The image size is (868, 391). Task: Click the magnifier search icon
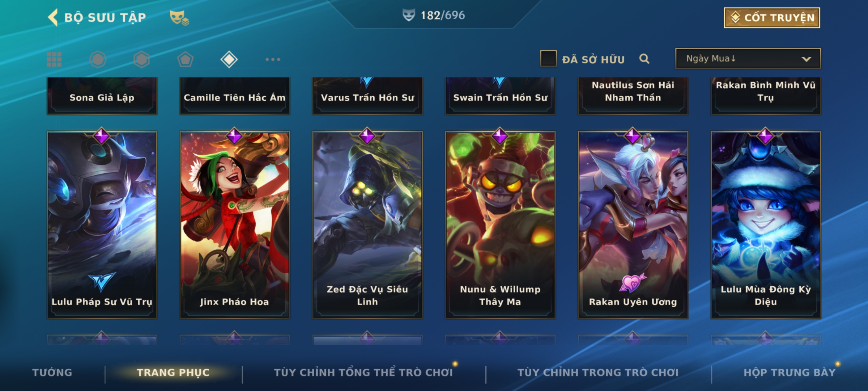pyautogui.click(x=644, y=59)
